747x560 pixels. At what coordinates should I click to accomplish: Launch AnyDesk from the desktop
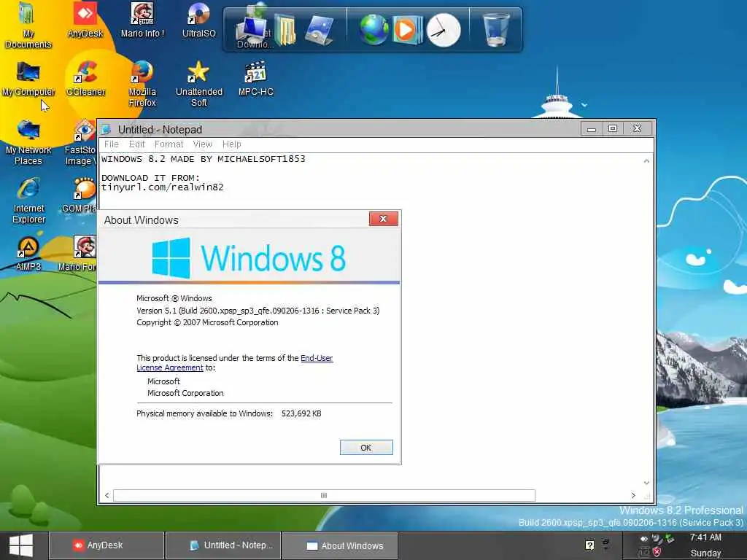point(85,20)
